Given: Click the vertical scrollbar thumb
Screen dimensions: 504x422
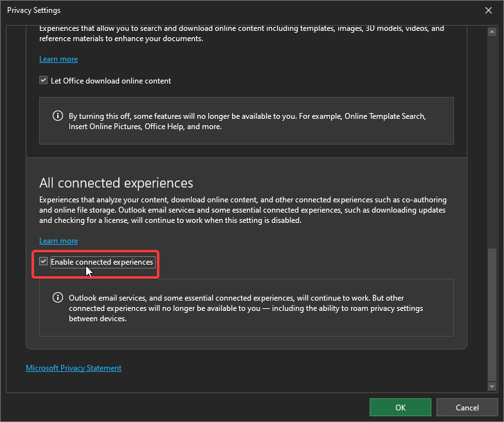Looking at the screenshot, I should click(x=492, y=315).
